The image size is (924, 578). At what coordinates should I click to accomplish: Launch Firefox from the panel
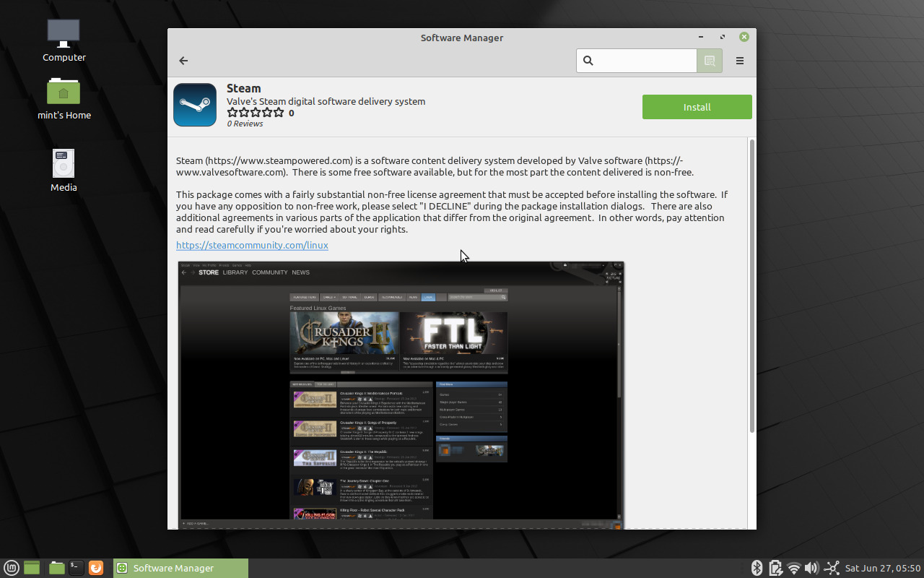coord(95,568)
